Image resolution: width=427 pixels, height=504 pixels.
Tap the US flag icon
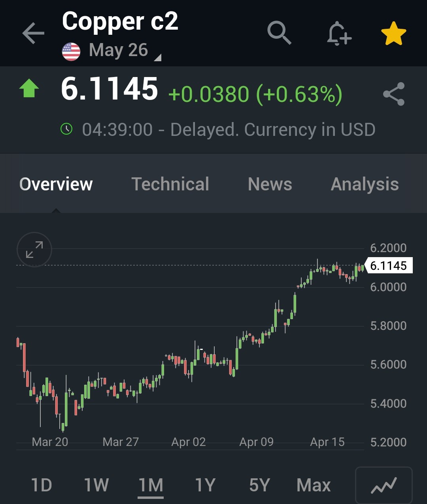pos(71,51)
